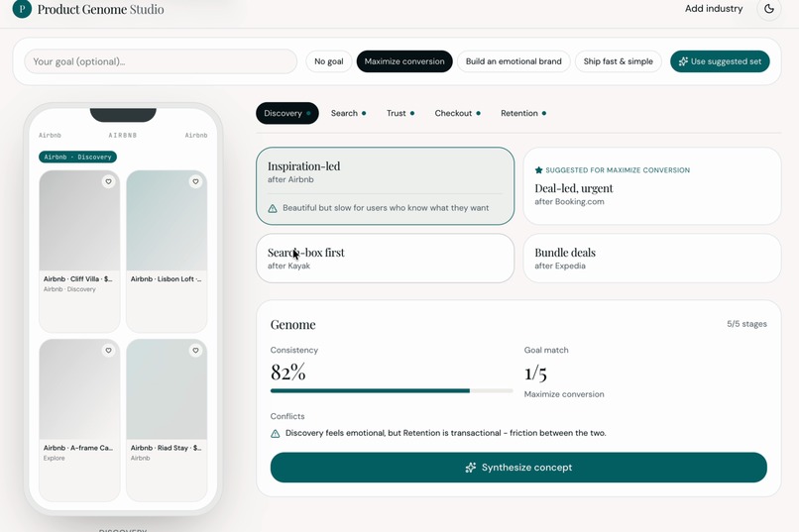799x532 pixels.
Task: Open Cliff Villa listing thumbnail
Action: click(79, 221)
